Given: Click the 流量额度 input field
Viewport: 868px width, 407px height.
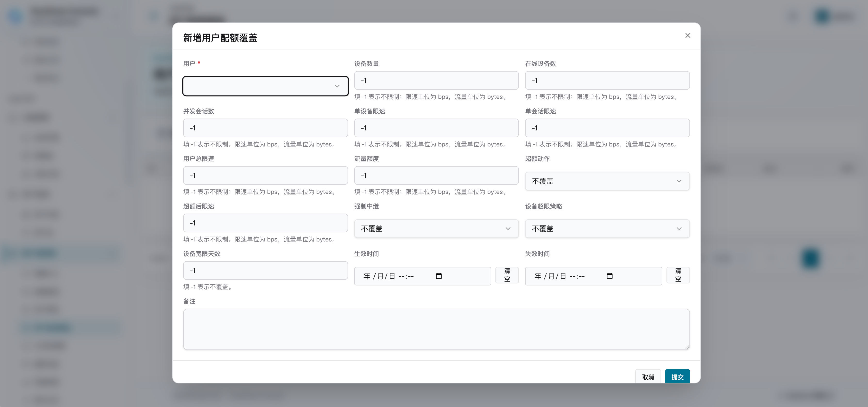Looking at the screenshot, I should 436,175.
